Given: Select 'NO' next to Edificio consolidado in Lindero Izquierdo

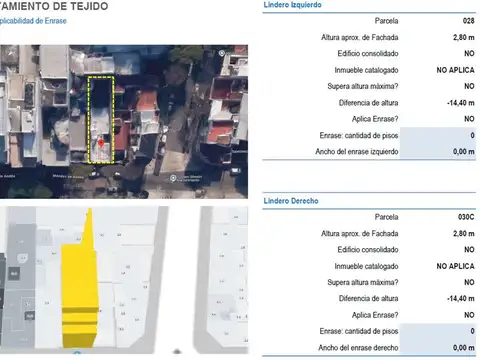Looking at the screenshot, I should [469, 53].
